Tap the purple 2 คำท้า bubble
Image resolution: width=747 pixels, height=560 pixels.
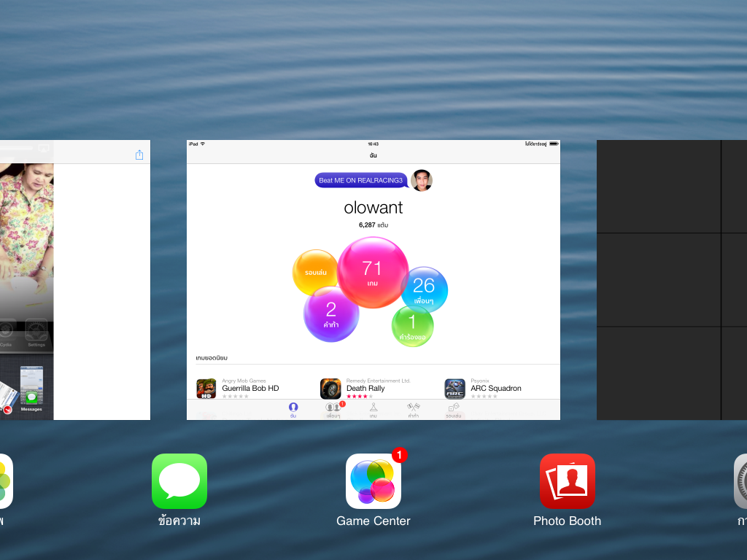point(331,314)
